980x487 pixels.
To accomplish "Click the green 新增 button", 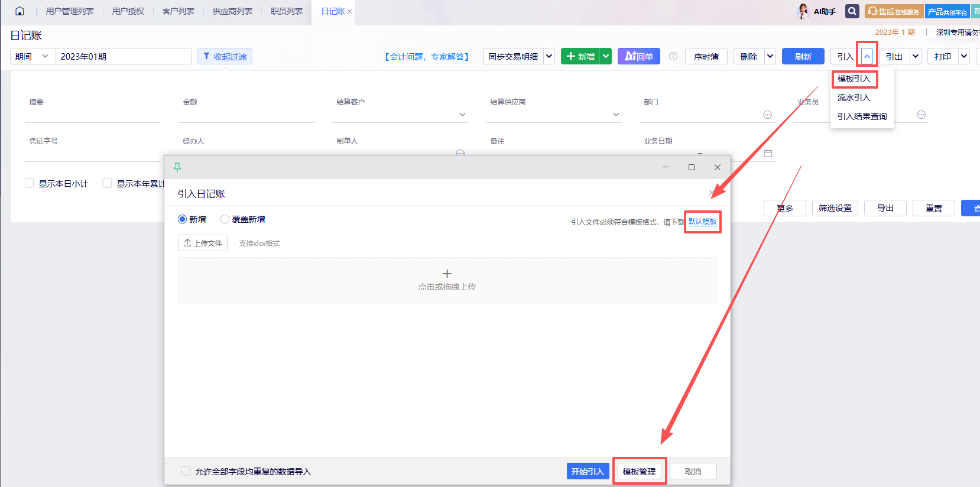I will 580,56.
